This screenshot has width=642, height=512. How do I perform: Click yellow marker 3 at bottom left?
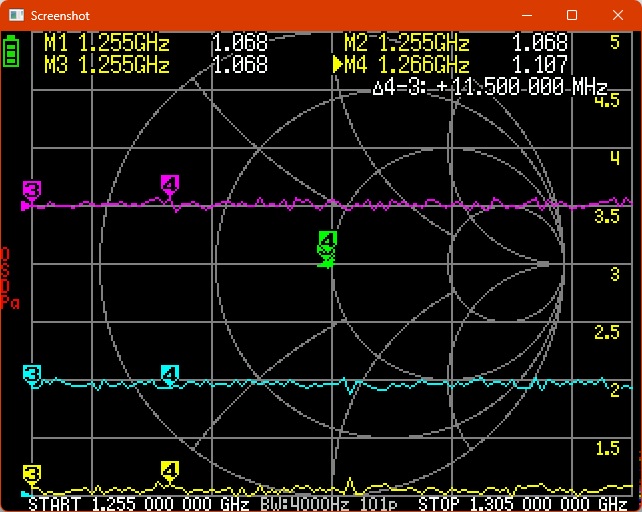click(32, 474)
